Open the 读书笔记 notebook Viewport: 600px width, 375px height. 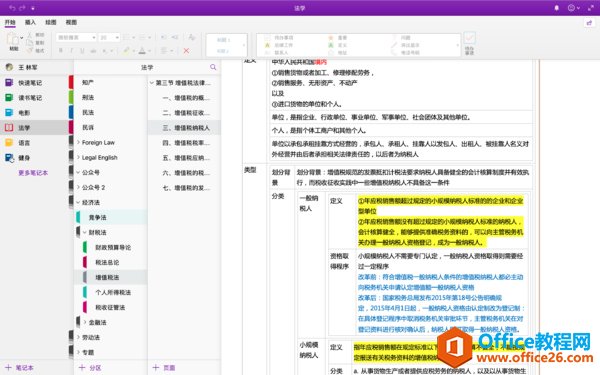[x=34, y=98]
